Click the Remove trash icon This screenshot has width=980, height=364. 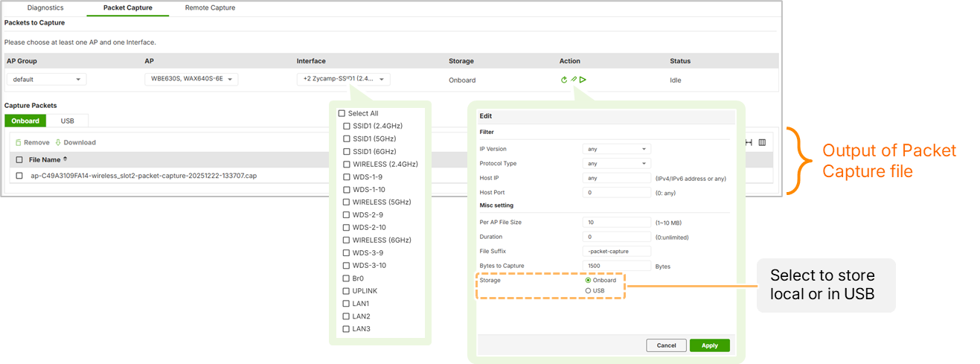click(x=19, y=142)
